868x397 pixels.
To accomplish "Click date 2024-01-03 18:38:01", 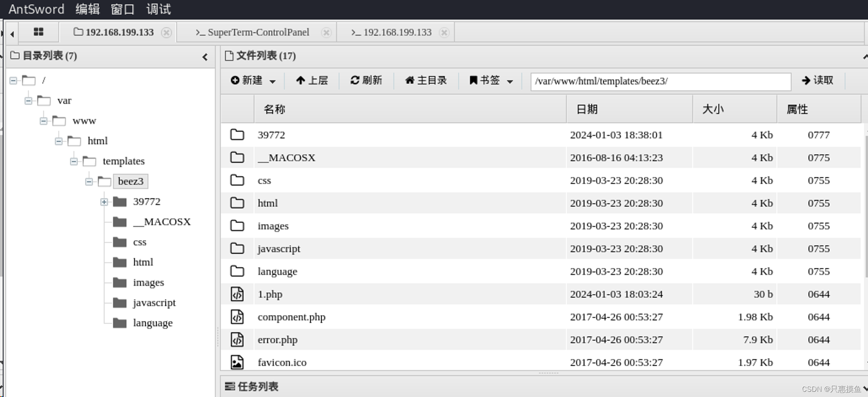I will (616, 135).
